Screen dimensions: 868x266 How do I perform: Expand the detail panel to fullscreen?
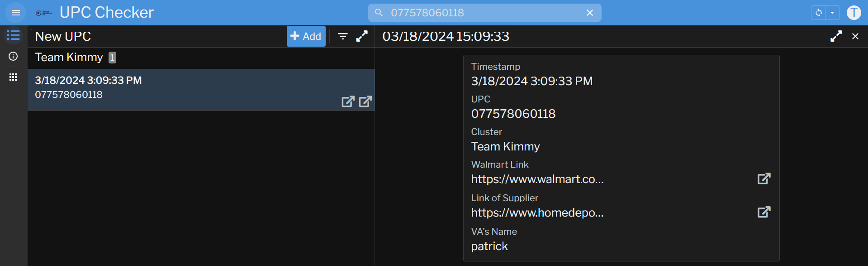coord(836,36)
